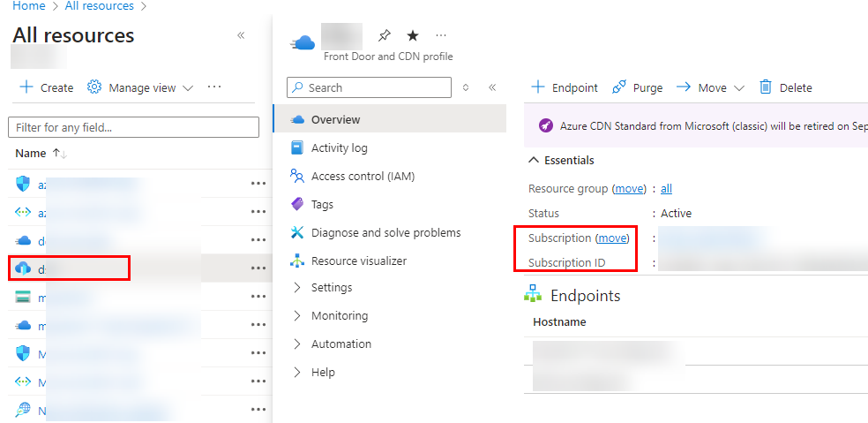Go to Home breadcrumb

pos(29,6)
